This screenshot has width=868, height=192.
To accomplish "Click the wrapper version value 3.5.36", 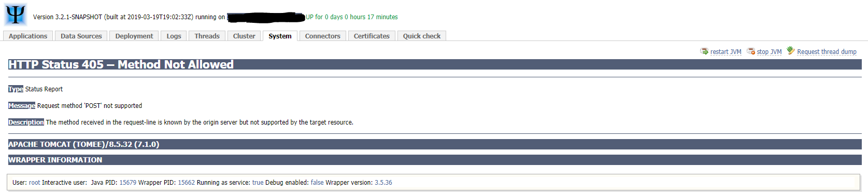I will tap(383, 183).
